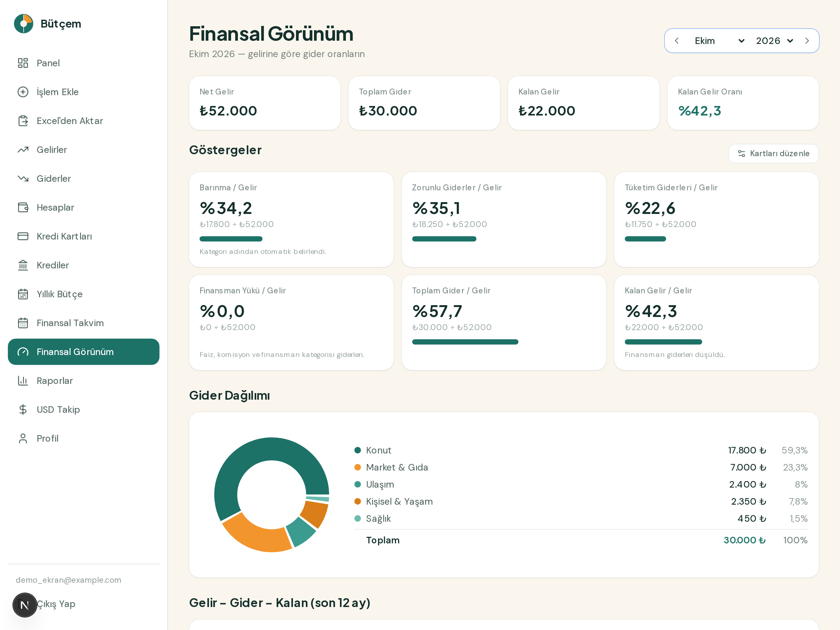This screenshot has height=630, width=840.
Task: Click the İşlem Ekle plus-circle icon
Action: (x=23, y=92)
